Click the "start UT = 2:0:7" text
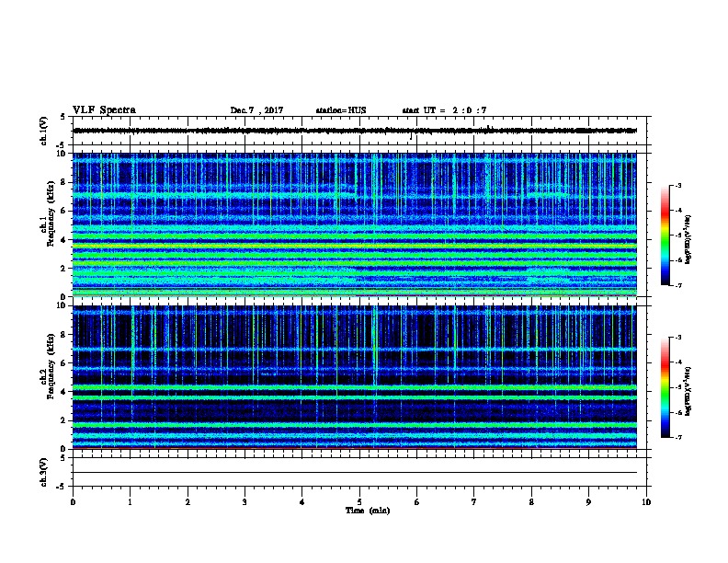This screenshot has height=563, width=728. 444,110
